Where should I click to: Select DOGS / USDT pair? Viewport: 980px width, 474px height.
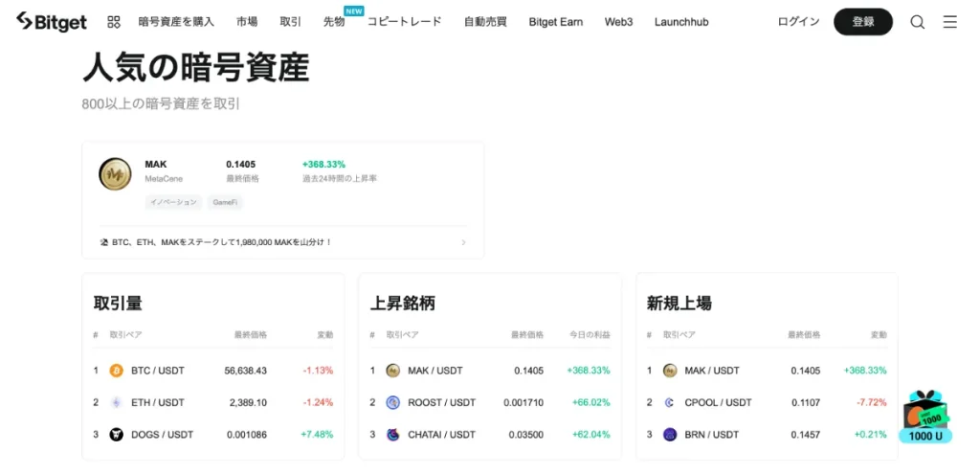coord(163,435)
